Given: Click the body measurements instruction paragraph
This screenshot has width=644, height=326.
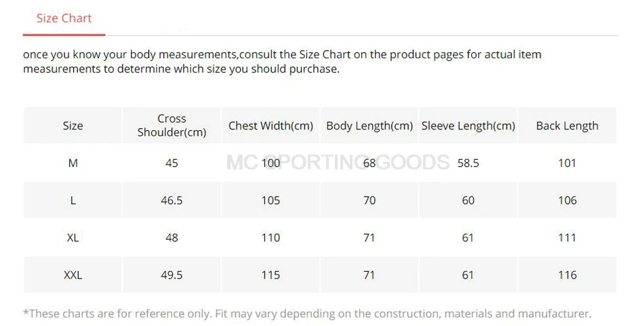Looking at the screenshot, I should click(x=282, y=62).
